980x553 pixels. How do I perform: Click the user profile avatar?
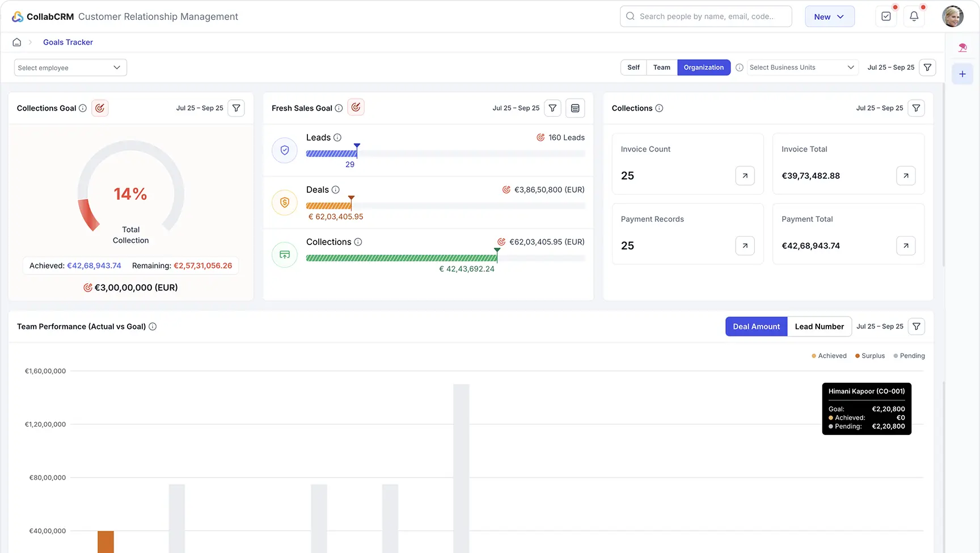coord(952,16)
